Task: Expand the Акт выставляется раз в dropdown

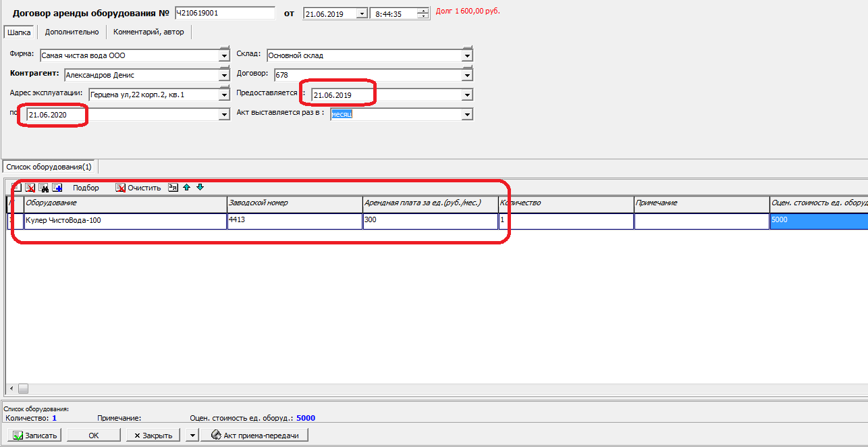Action: pos(467,115)
